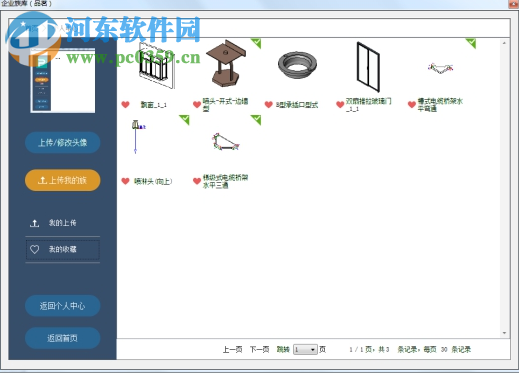
Task: Select the brown sprinkler head model thumbnail
Action: (x=226, y=63)
